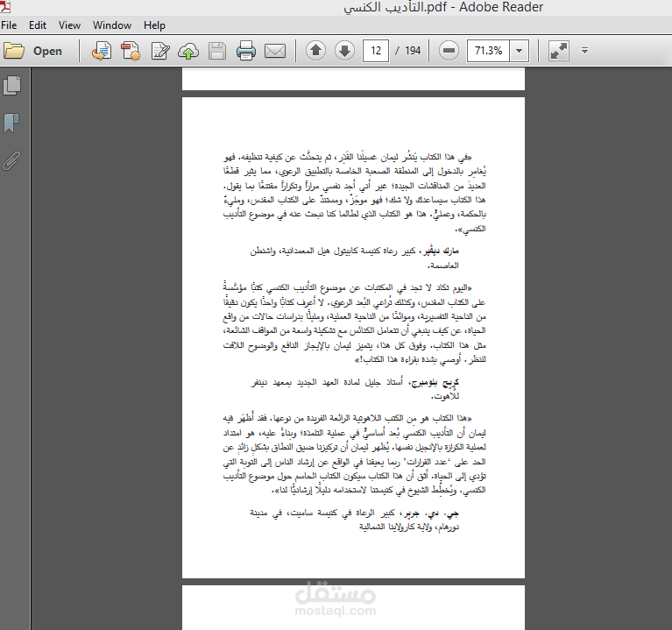This screenshot has height=630, width=672.
Task: Click the total page count 194
Action: (413, 51)
